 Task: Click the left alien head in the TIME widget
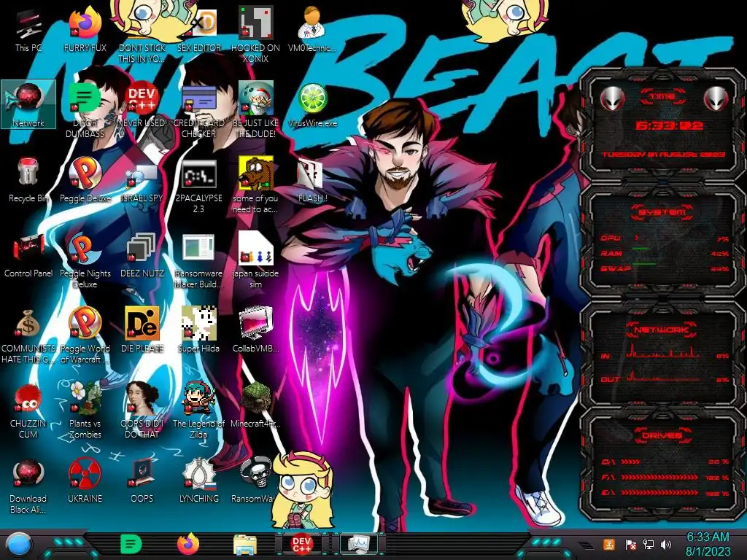(612, 98)
